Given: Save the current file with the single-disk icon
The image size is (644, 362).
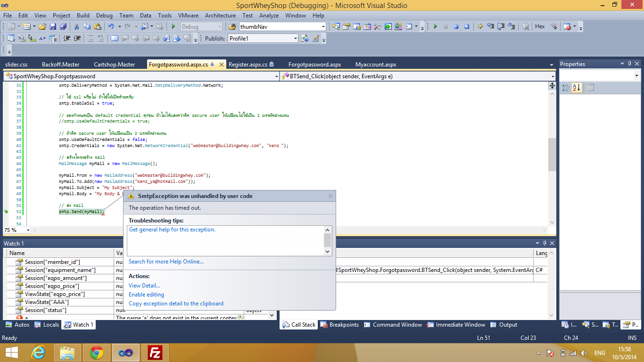Looking at the screenshot, I should (53, 26).
